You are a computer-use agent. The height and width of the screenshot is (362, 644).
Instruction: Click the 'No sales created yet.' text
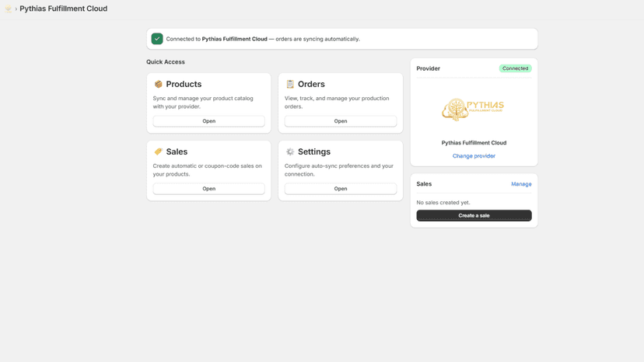click(443, 202)
